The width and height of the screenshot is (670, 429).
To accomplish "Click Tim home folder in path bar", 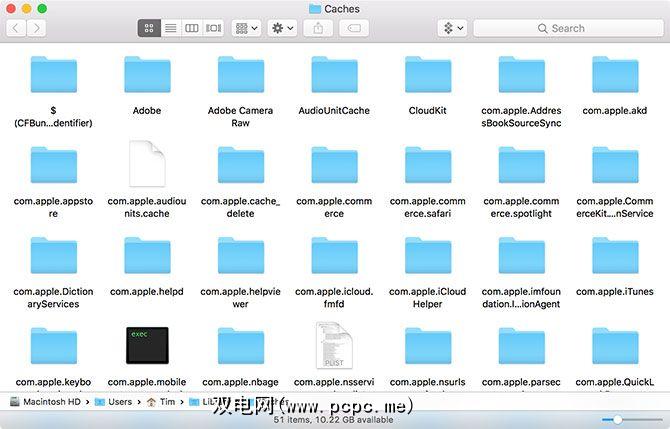I will pyautogui.click(x=161, y=402).
